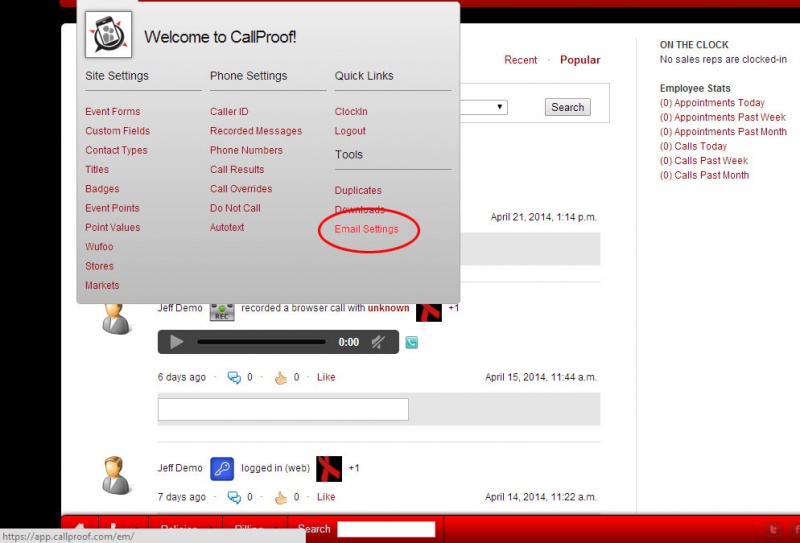Open the Downloads tool
This screenshot has width=800, height=543.
click(x=360, y=209)
